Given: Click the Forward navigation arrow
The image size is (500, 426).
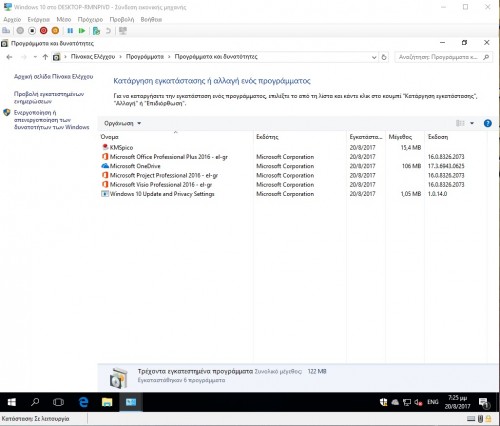Looking at the screenshot, I should 24,57.
